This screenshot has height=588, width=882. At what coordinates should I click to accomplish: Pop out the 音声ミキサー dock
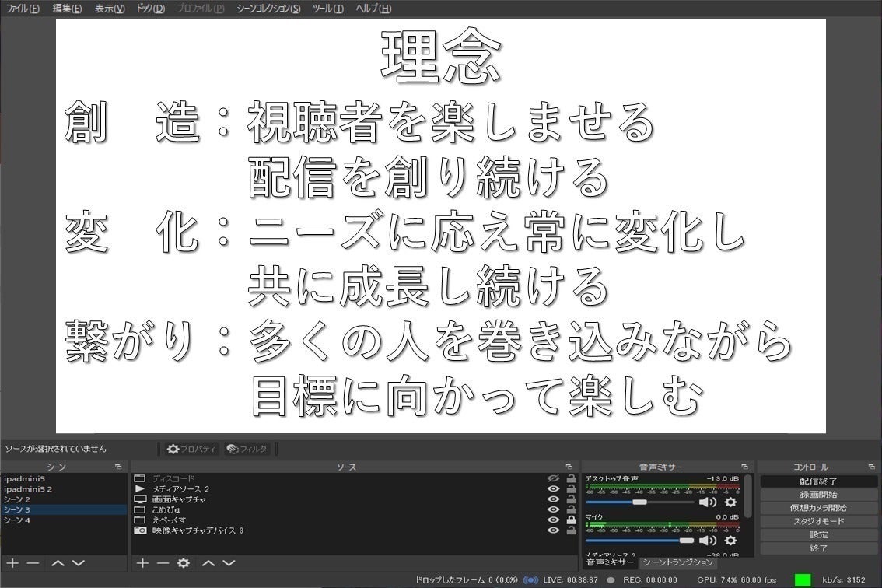pyautogui.click(x=745, y=467)
